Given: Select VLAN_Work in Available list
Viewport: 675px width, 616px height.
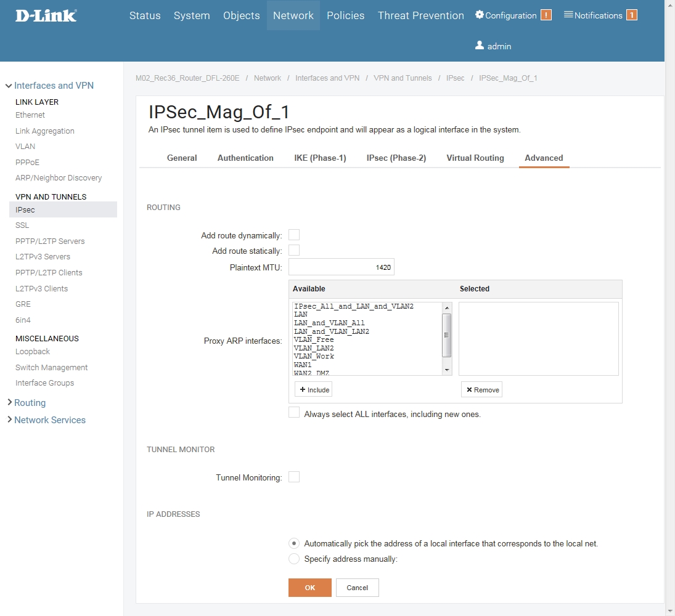Looking at the screenshot, I should click(314, 357).
